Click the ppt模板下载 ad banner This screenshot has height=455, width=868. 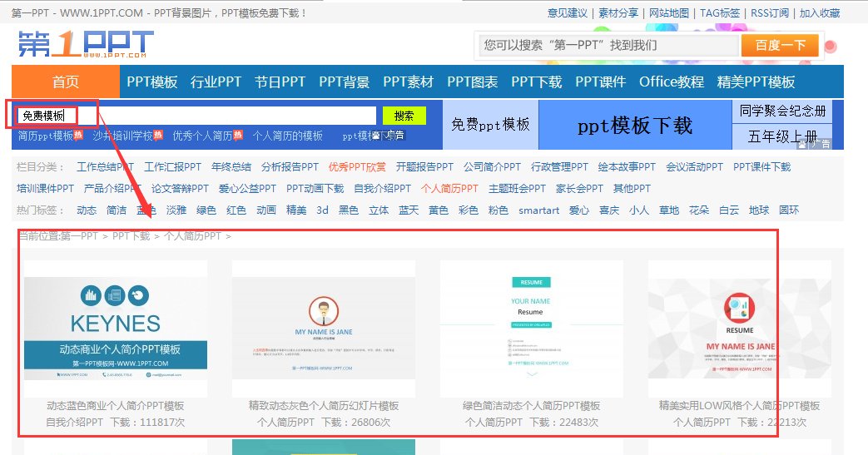pyautogui.click(x=635, y=125)
